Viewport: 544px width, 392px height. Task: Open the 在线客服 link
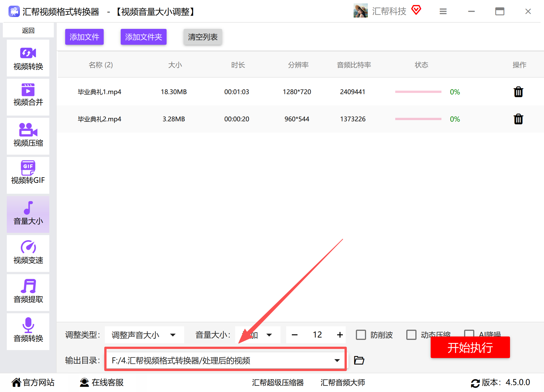(x=102, y=382)
